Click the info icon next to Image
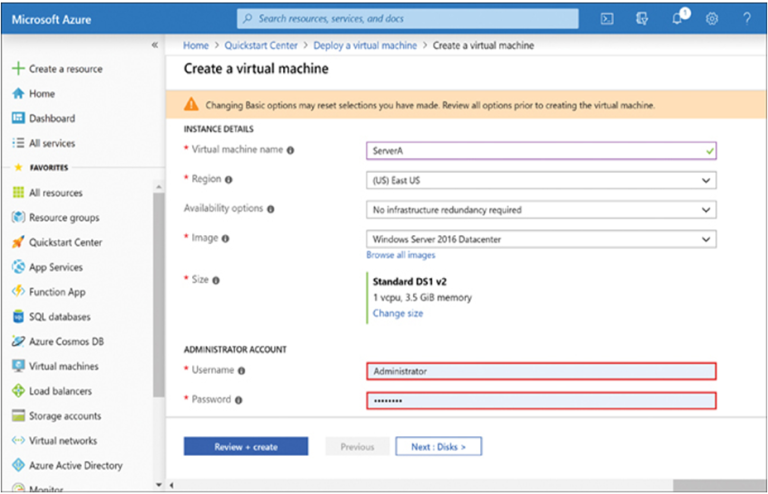The height and width of the screenshot is (494, 768). pyautogui.click(x=225, y=238)
